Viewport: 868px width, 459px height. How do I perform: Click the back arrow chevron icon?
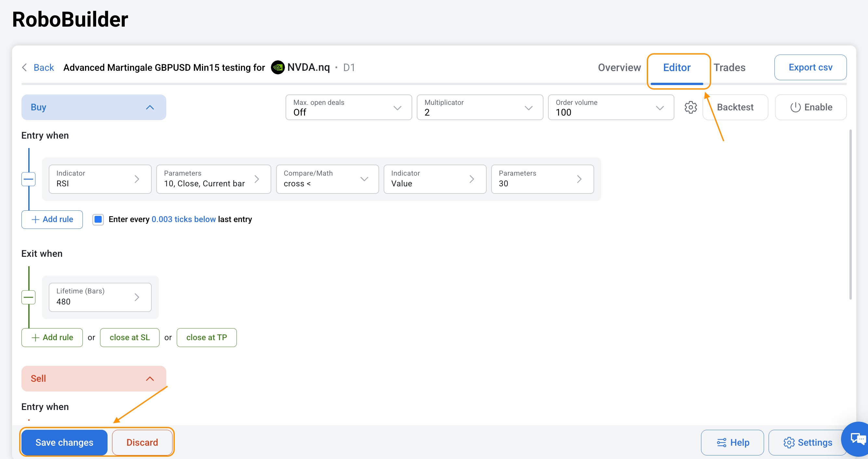pyautogui.click(x=24, y=67)
